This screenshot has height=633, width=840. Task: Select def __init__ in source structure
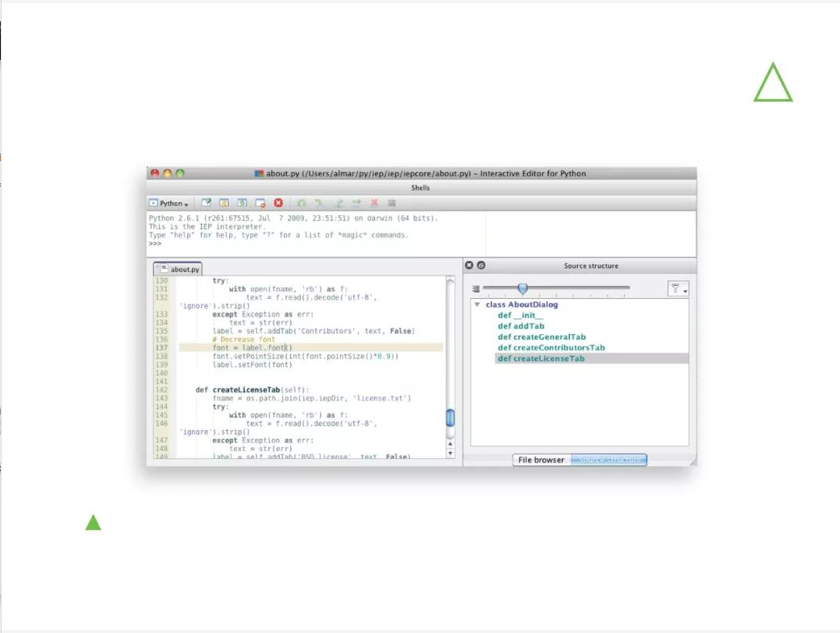pos(519,315)
